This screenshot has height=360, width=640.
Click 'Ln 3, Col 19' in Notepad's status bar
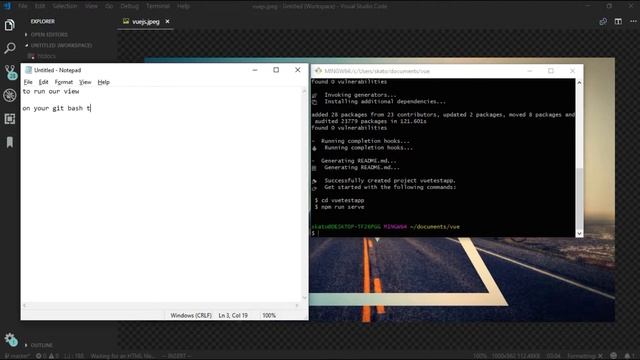[233, 316]
